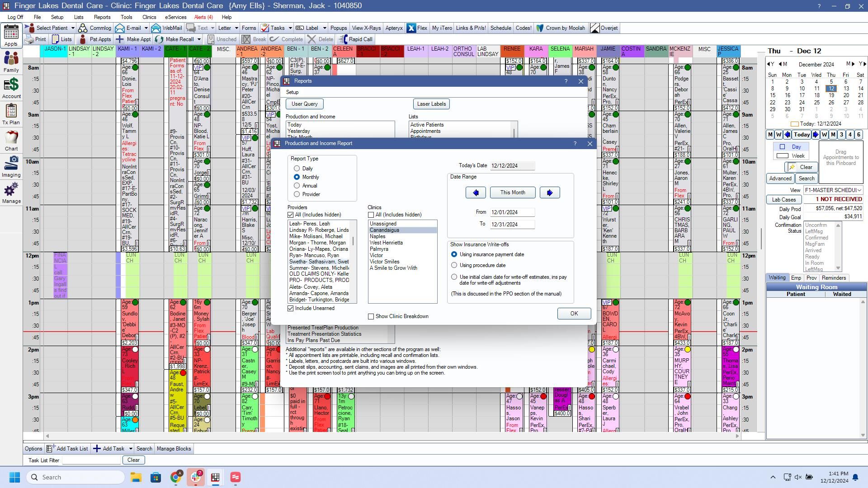Enable Show Clinic Breakdown
The image size is (868, 488).
371,316
